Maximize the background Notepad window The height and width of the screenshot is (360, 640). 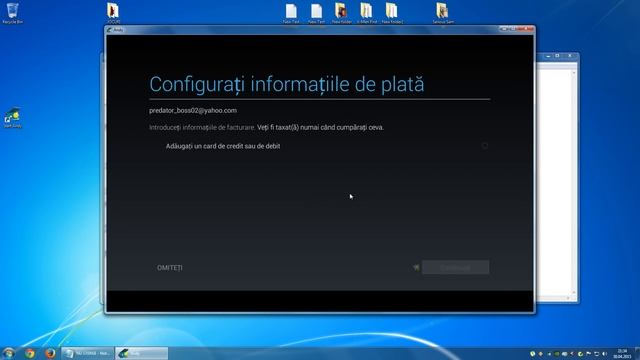coord(558,56)
